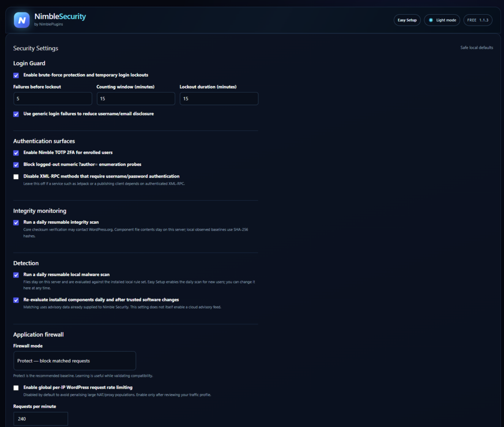
Task: Click the advisory data matching note
Action: coord(122,307)
